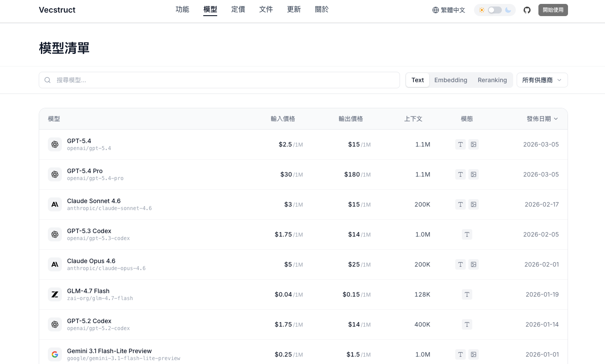The height and width of the screenshot is (364, 605).
Task: Switch to the Embedding tab
Action: tap(451, 80)
